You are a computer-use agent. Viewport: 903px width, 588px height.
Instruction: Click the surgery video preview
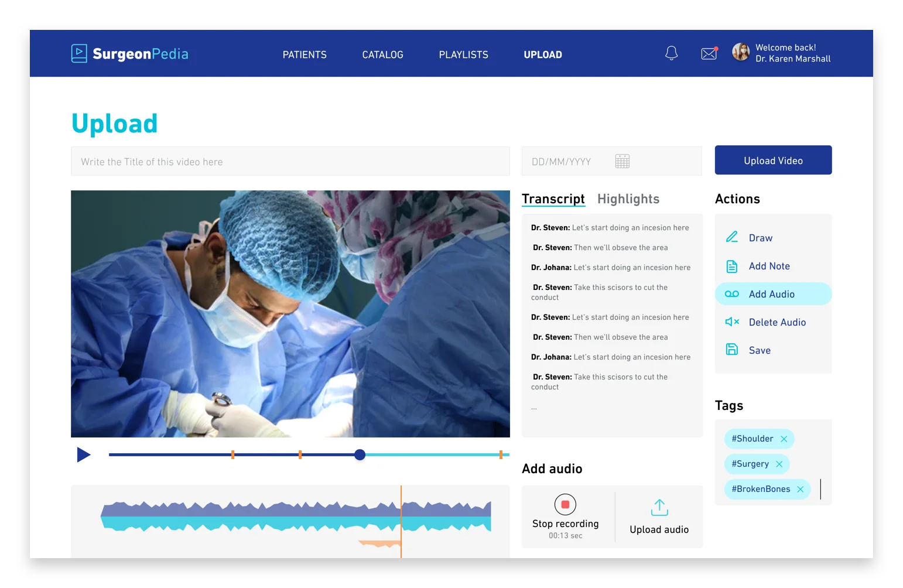290,314
